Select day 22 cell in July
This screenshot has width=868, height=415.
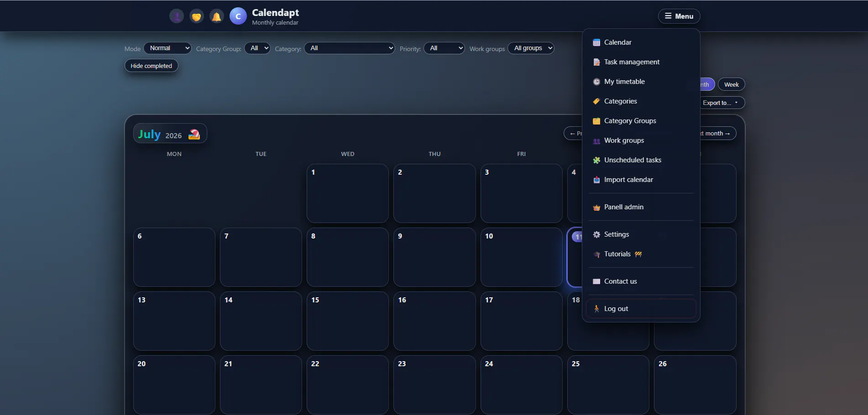tap(348, 385)
